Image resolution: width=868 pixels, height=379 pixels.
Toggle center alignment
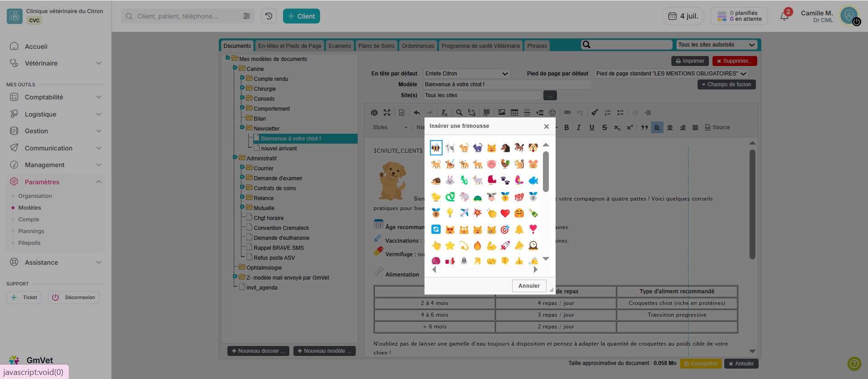[670, 127]
